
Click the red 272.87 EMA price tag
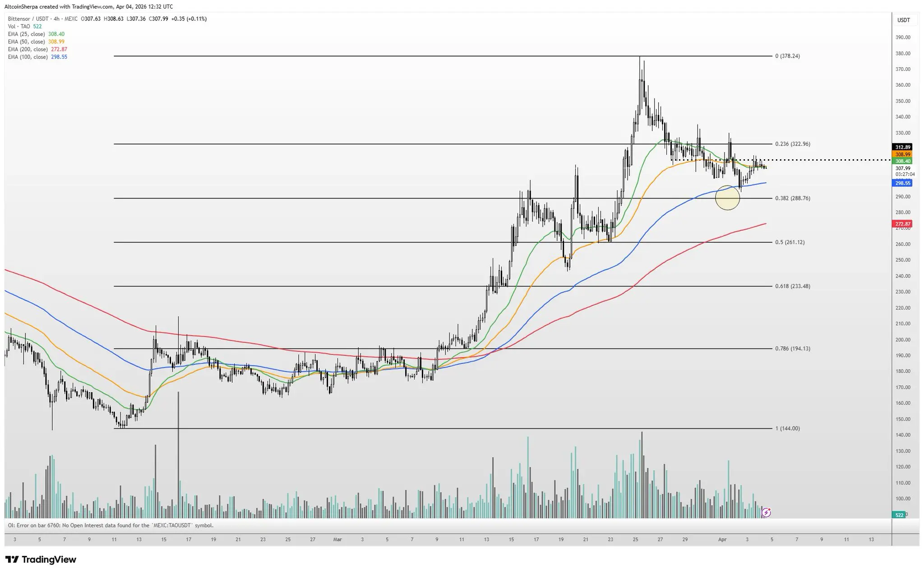coord(903,224)
